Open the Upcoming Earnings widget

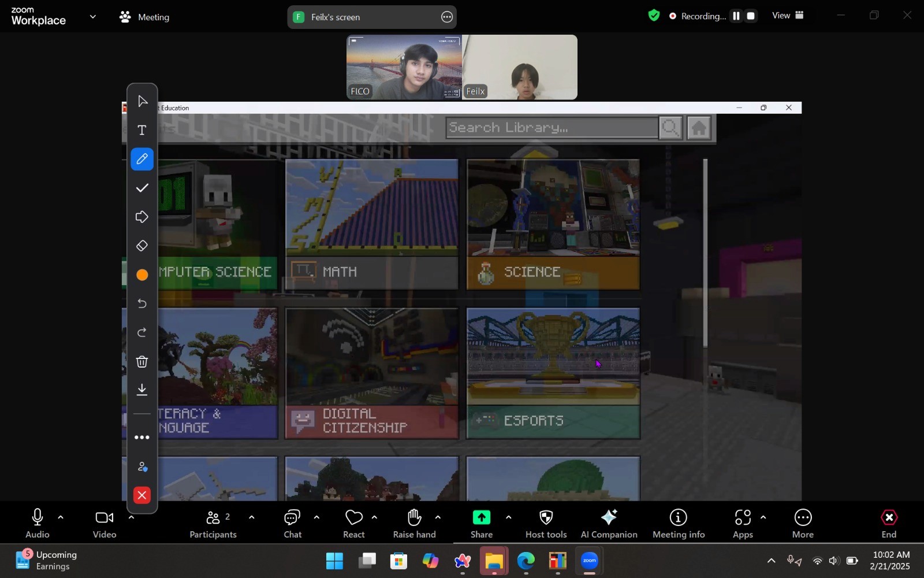[x=46, y=561]
